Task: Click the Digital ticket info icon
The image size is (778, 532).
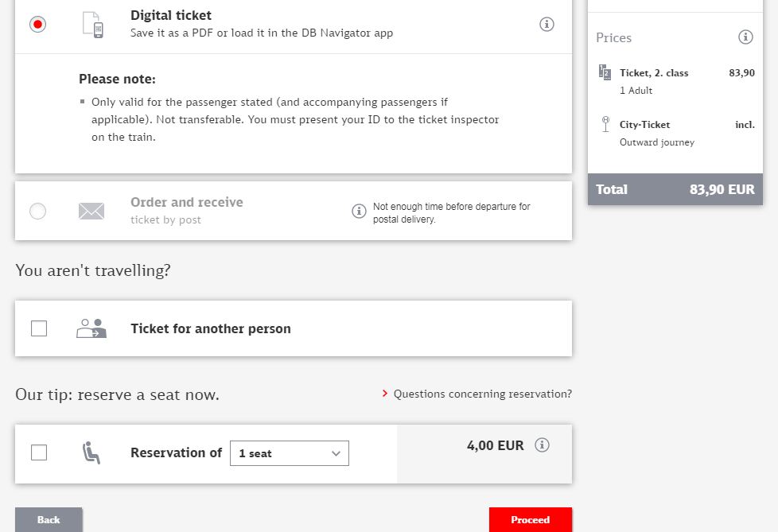Action: [x=547, y=24]
